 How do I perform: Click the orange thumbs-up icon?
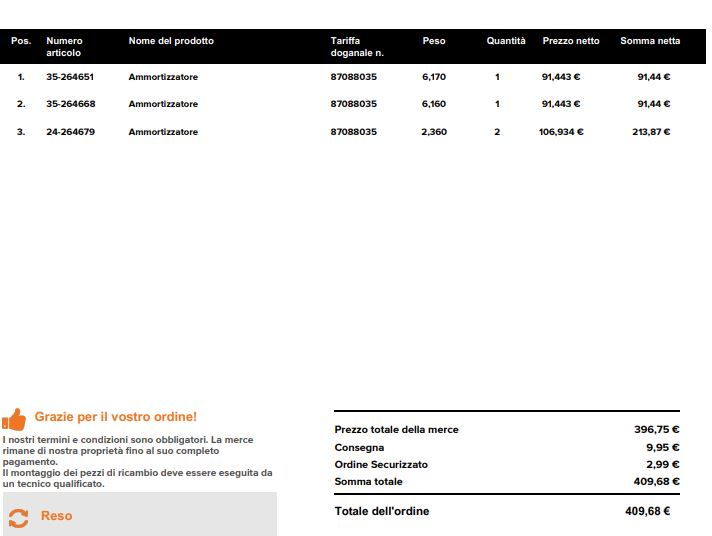click(14, 419)
